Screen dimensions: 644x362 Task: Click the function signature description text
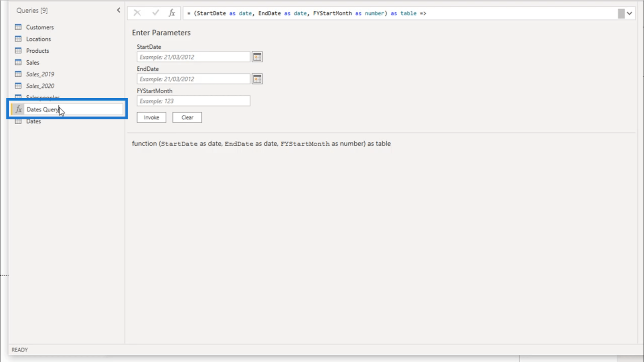tap(261, 144)
